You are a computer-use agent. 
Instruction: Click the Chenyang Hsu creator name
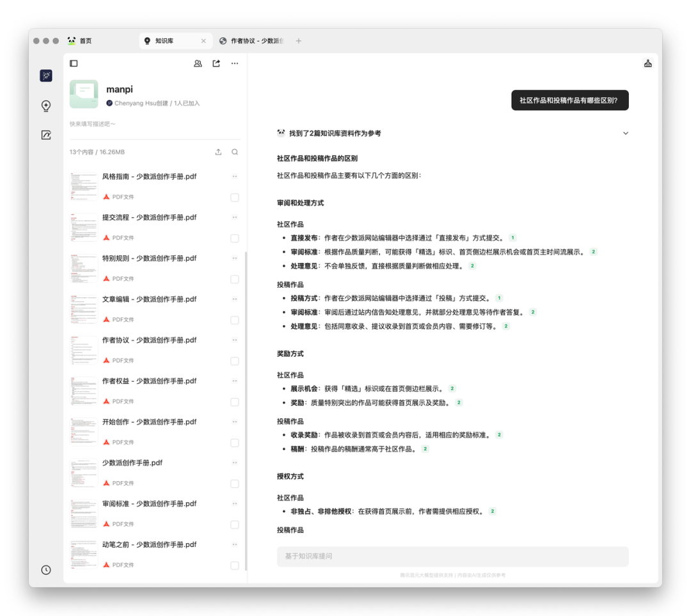pos(135,103)
